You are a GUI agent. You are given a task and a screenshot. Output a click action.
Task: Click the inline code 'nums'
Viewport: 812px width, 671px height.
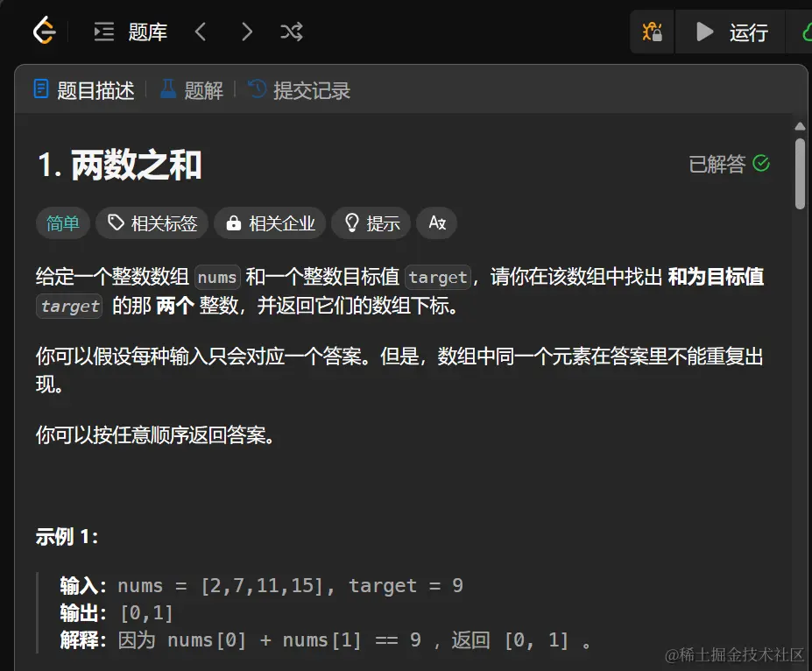pos(217,277)
